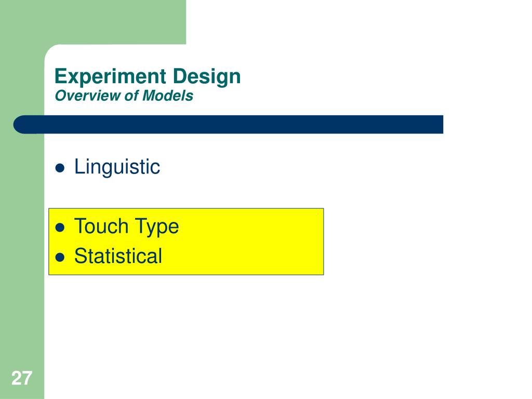This screenshot has width=532, height=399.
Task: Click the bullet dot before Touch Type
Action: (60, 228)
